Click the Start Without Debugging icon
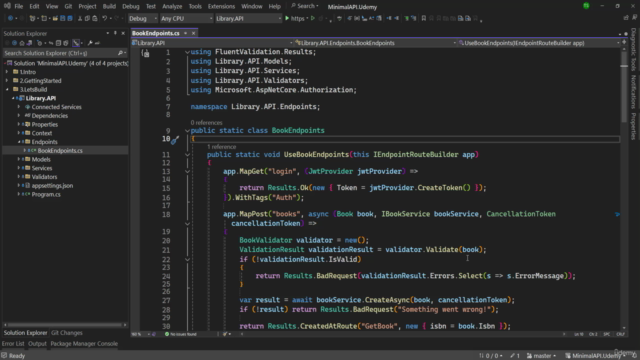 coord(313,18)
